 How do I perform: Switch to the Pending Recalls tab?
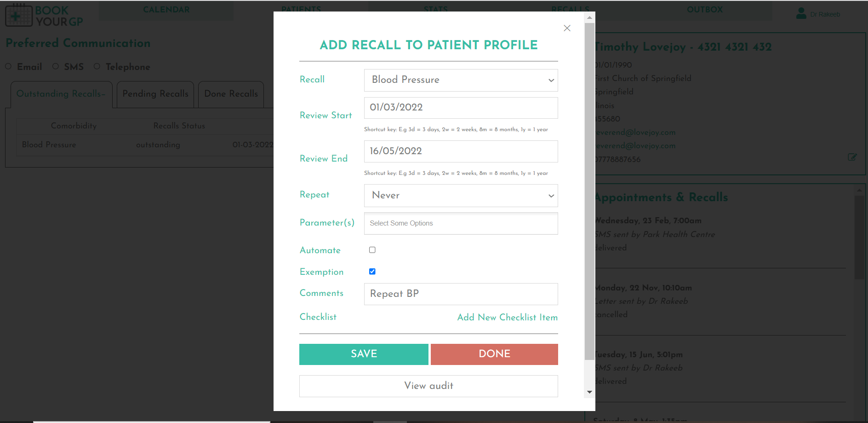coord(155,94)
